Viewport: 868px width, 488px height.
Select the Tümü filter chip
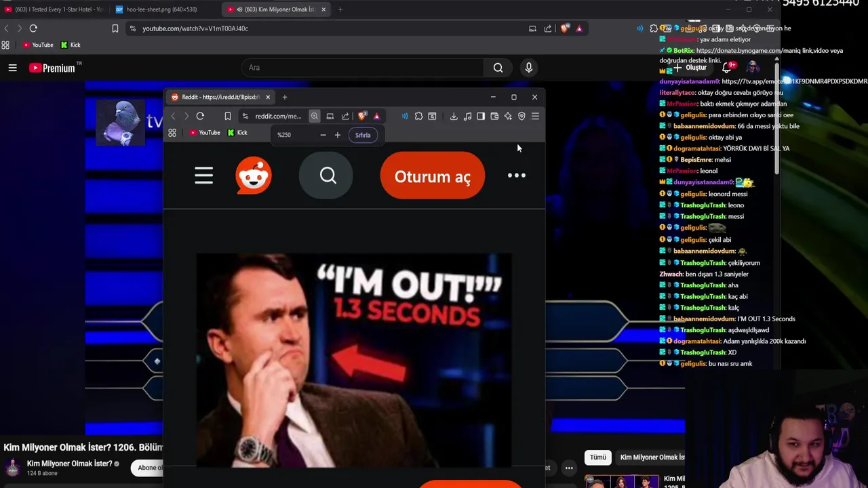(x=597, y=457)
